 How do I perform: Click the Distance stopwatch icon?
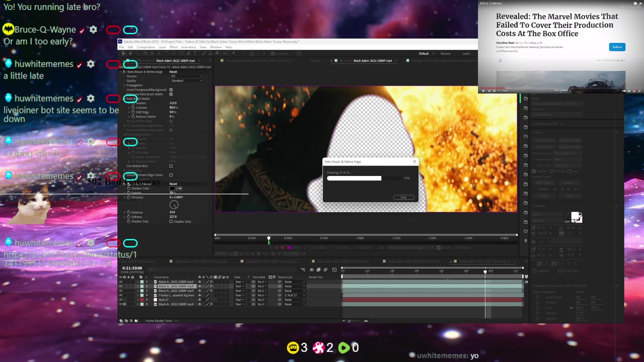129,213
